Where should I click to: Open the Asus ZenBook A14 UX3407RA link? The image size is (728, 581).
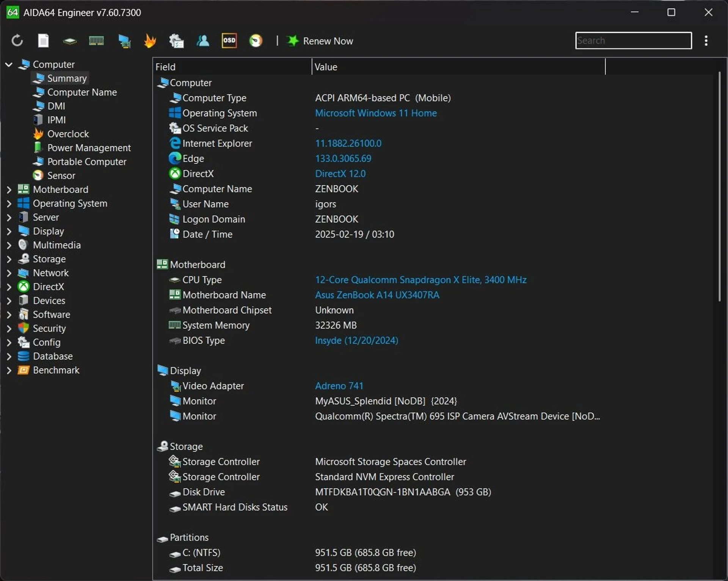tap(377, 295)
